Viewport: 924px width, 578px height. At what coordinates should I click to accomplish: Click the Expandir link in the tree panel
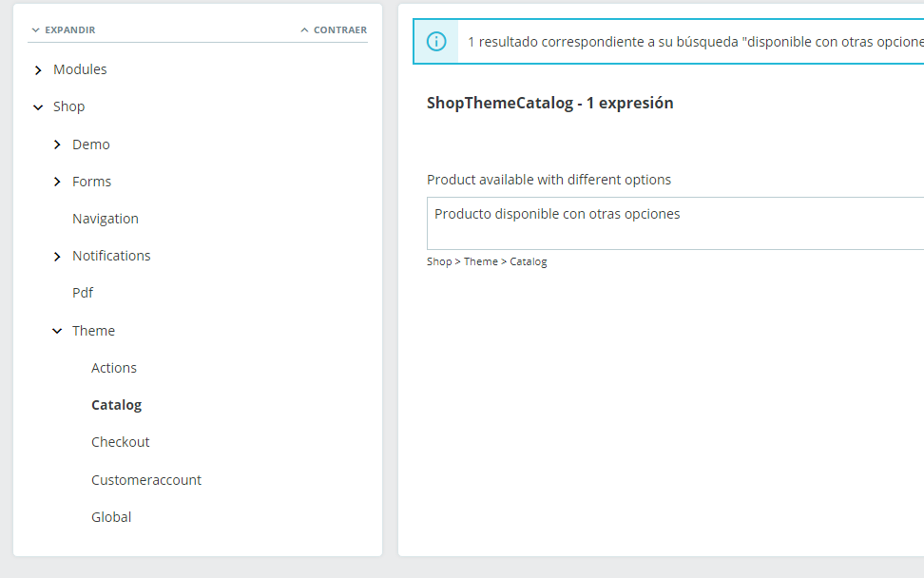pos(64,30)
